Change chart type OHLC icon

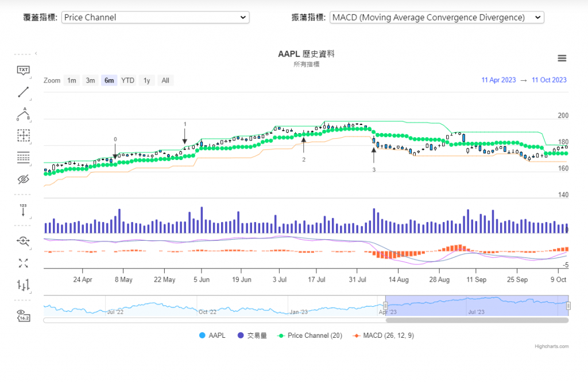click(23, 286)
